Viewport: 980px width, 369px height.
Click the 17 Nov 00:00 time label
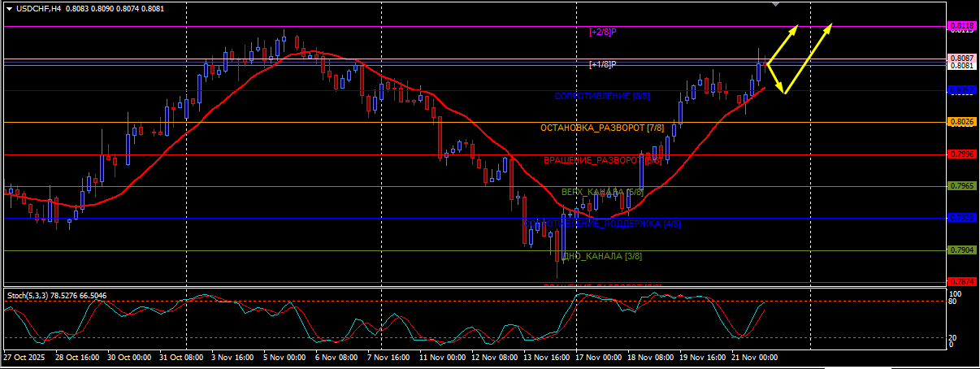(600, 357)
